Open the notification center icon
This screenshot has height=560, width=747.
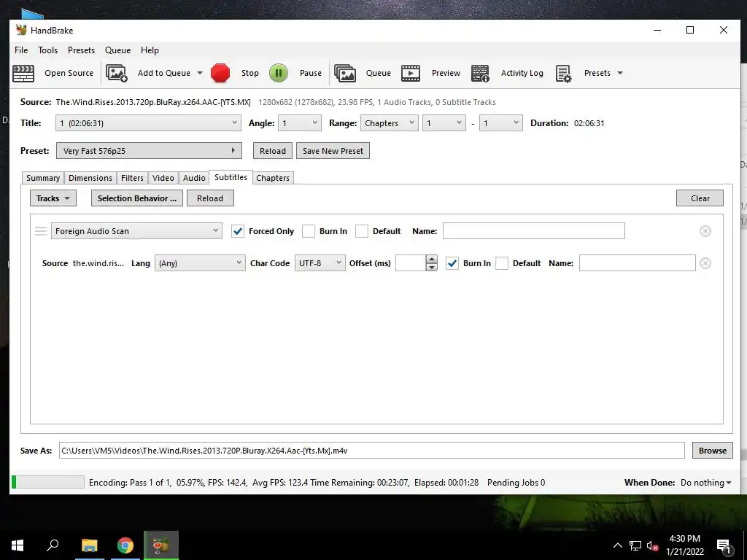[724, 546]
